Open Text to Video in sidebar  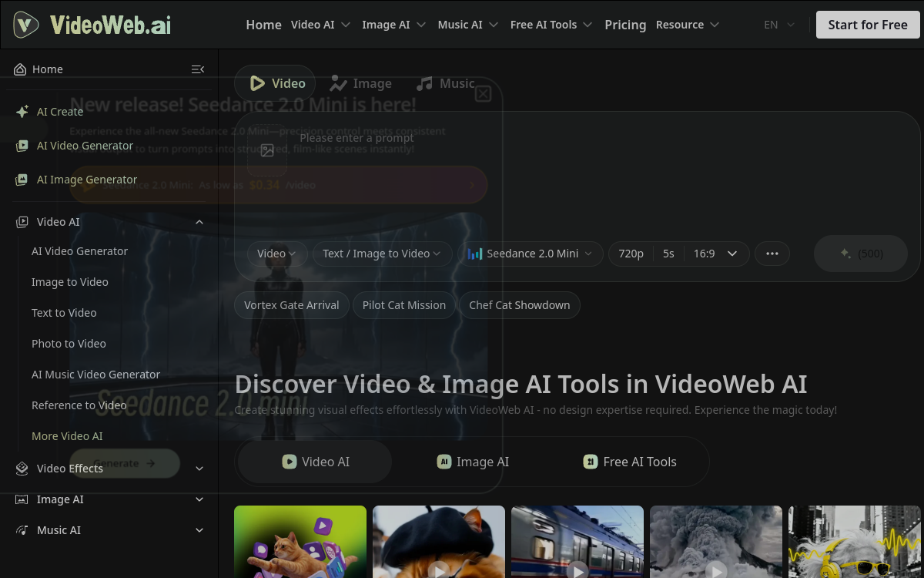pyautogui.click(x=64, y=313)
